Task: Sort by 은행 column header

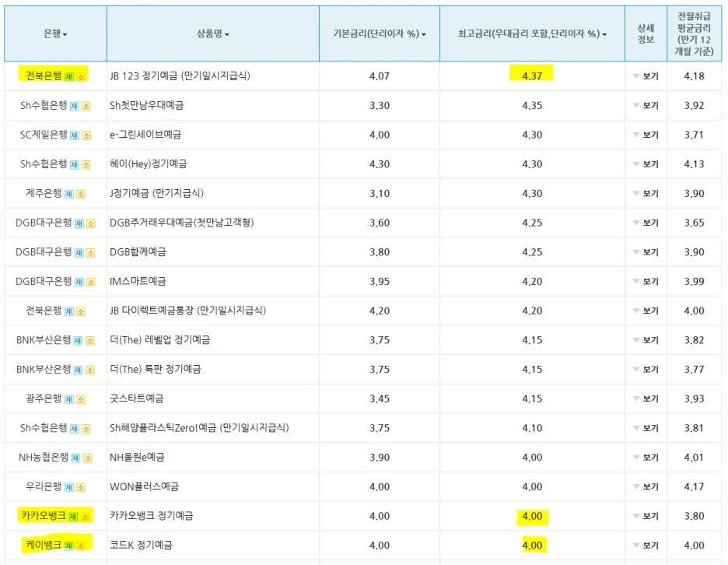Action: pos(55,33)
